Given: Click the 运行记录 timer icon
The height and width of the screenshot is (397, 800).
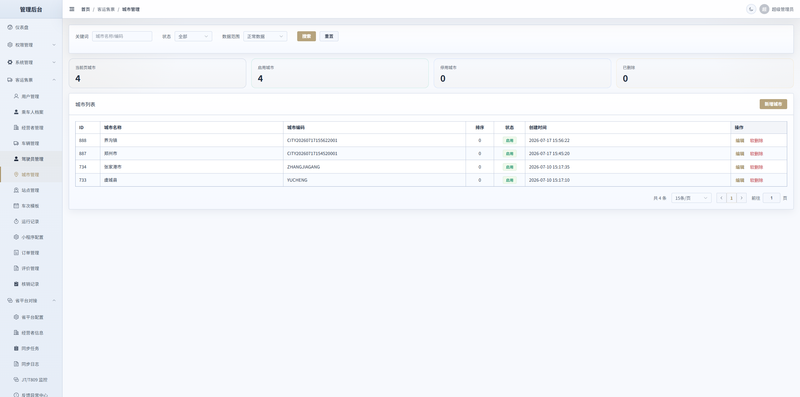Looking at the screenshot, I should click(16, 221).
